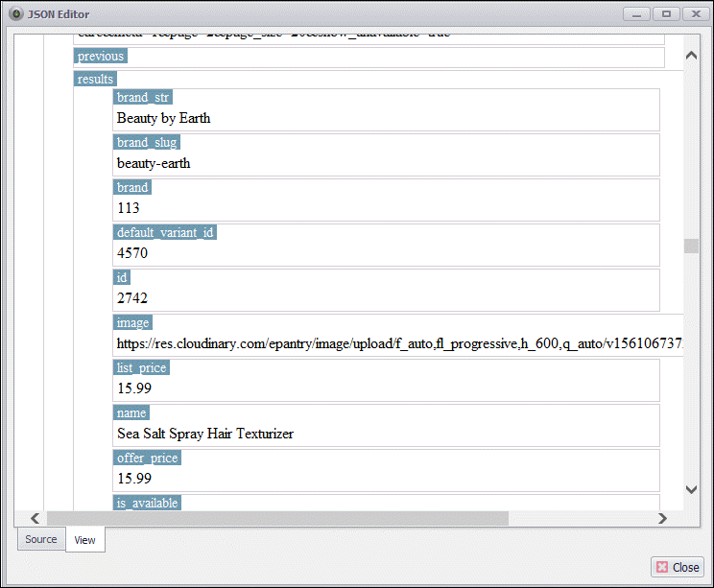Screen dimensions: 714x588
Task: Click the brand_str value Beauty by Earth
Action: 163,118
